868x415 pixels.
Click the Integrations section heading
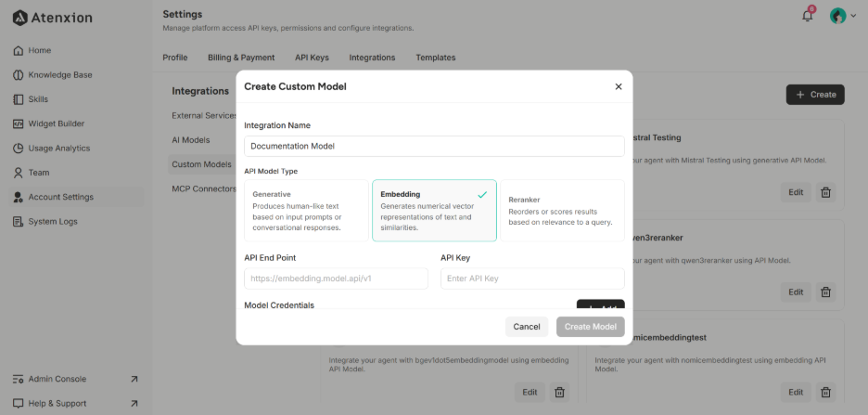coord(200,91)
